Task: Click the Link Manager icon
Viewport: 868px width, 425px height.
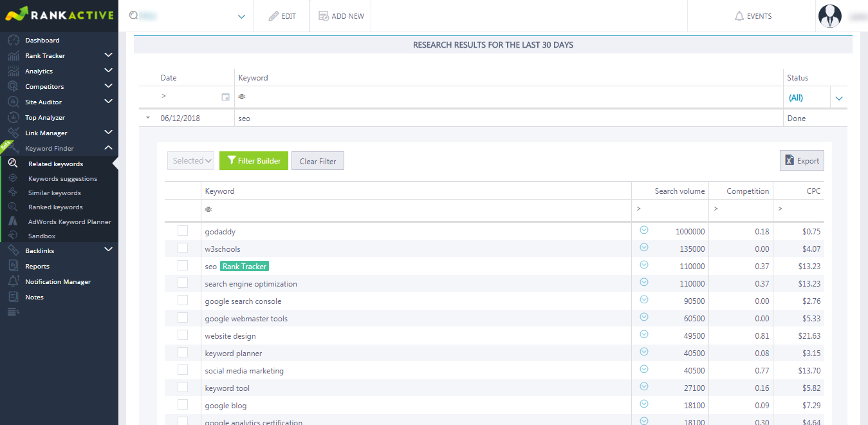Action: tap(13, 133)
